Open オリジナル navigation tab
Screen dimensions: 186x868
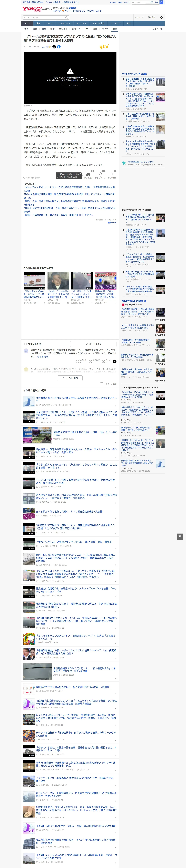coord(81,24)
